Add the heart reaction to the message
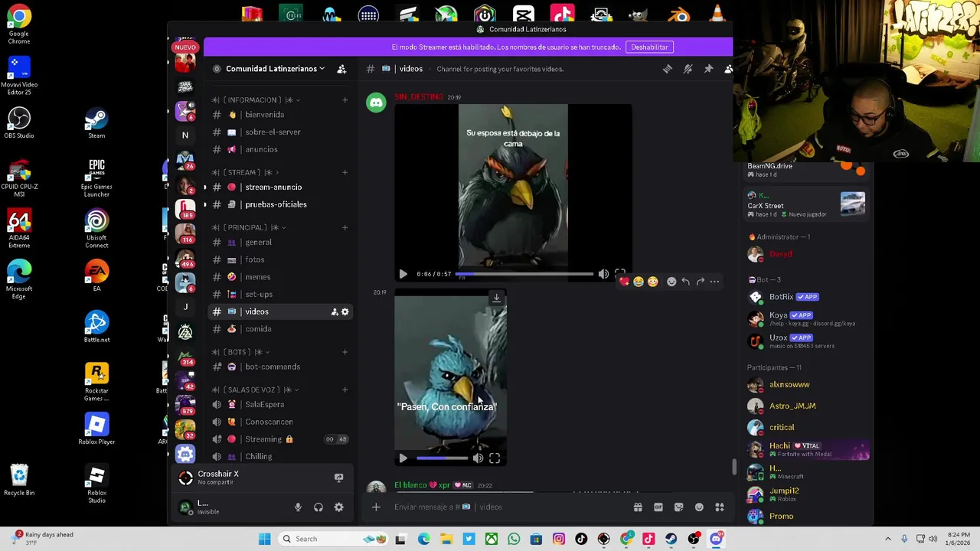 624,282
